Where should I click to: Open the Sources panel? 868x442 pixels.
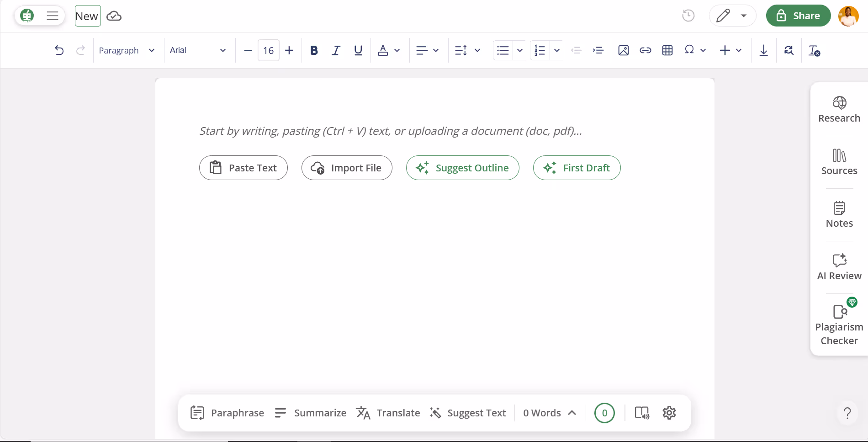coord(839,162)
